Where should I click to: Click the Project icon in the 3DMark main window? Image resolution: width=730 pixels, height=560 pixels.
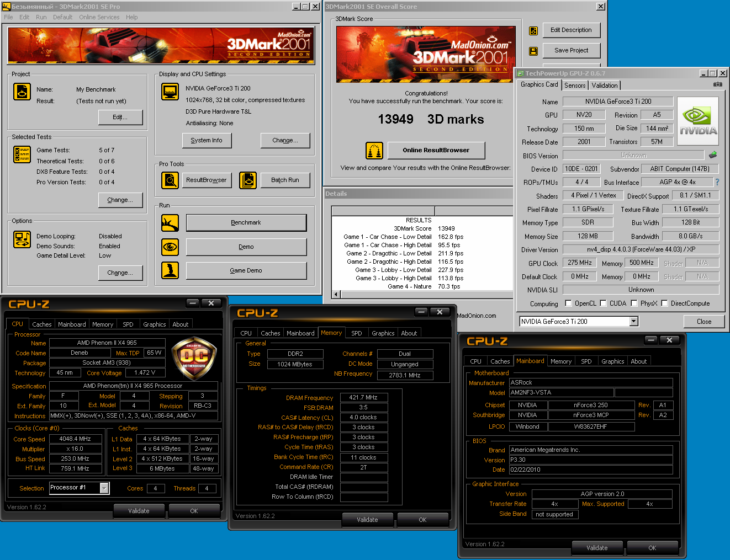coord(22,92)
